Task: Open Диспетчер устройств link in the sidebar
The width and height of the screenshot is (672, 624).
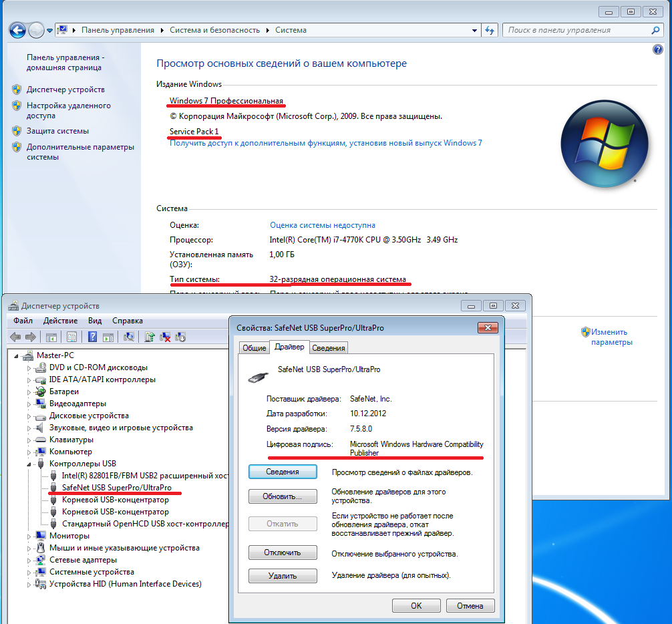Action: click(x=65, y=90)
